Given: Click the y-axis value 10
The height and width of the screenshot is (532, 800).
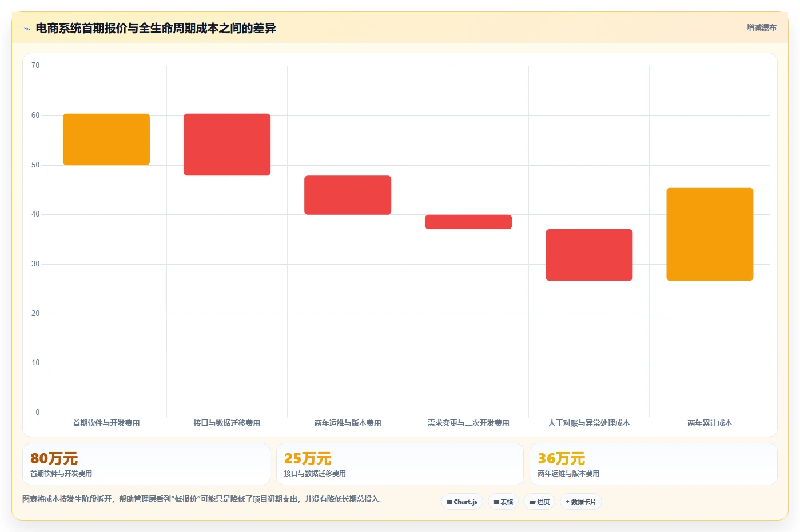Looking at the screenshot, I should point(35,363).
